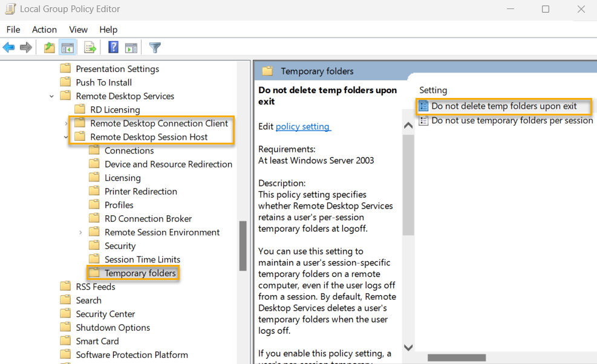Click the policy setting edit link
The image size is (597, 364).
pyautogui.click(x=303, y=126)
